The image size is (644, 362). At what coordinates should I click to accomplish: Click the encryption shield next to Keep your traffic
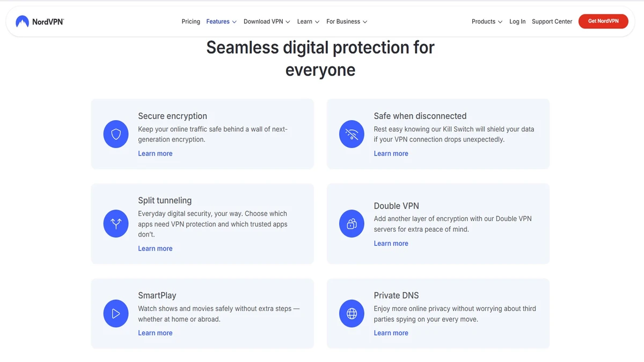click(116, 134)
